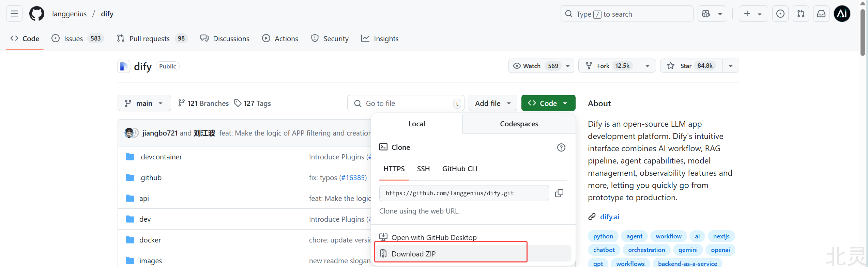Star the dify repository
The image size is (868, 267).
(691, 66)
